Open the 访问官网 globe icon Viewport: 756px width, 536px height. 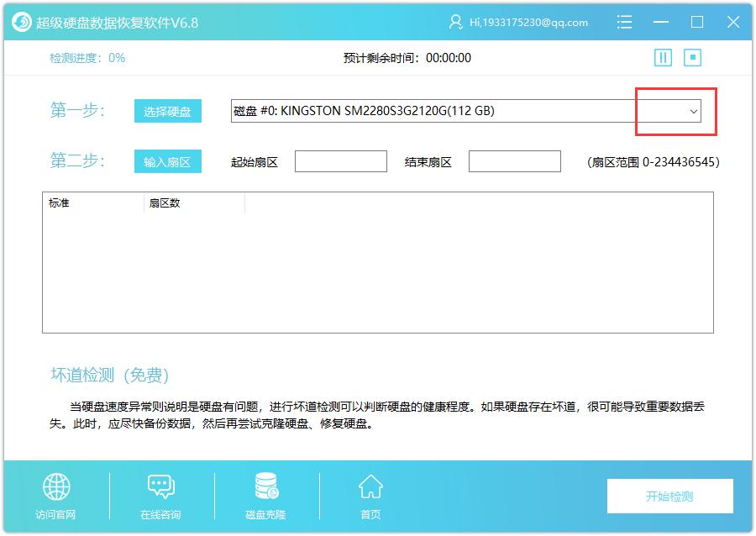[x=55, y=489]
